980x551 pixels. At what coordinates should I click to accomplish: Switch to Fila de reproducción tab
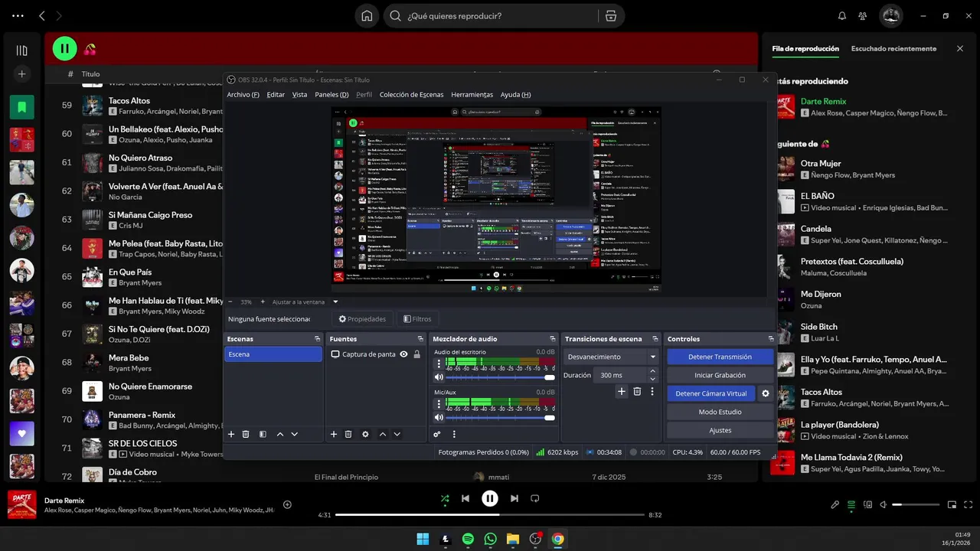pyautogui.click(x=805, y=48)
